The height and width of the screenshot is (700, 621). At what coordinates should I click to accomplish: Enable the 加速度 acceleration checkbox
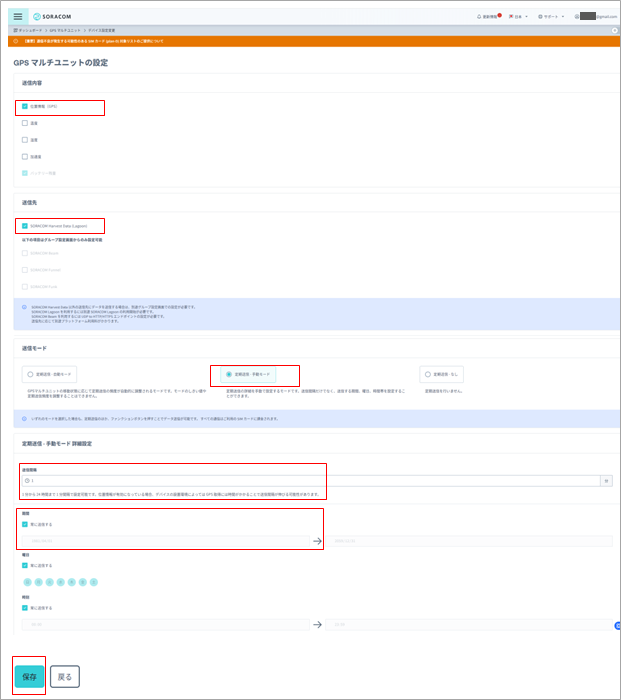(x=25, y=157)
